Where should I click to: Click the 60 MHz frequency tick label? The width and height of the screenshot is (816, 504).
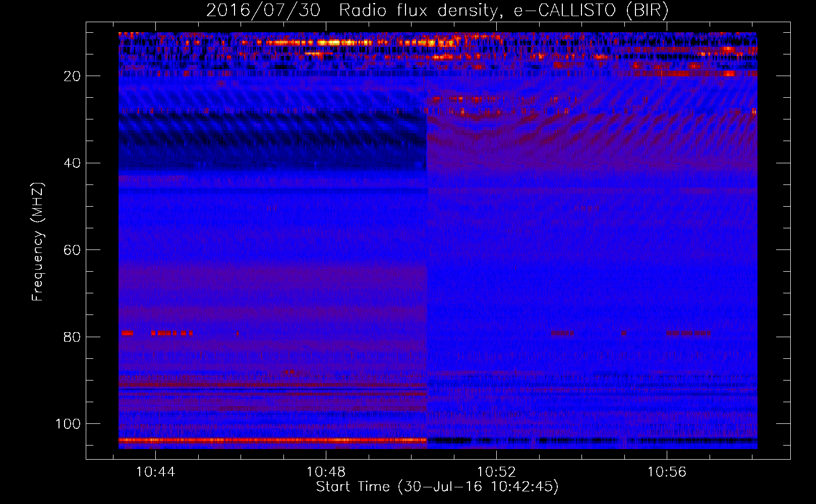coord(72,250)
